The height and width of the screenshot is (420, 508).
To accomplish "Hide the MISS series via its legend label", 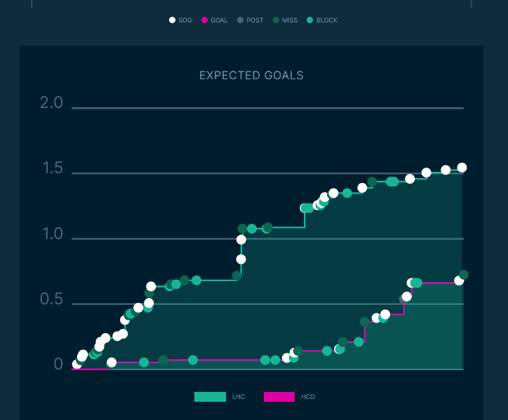I will coord(290,20).
